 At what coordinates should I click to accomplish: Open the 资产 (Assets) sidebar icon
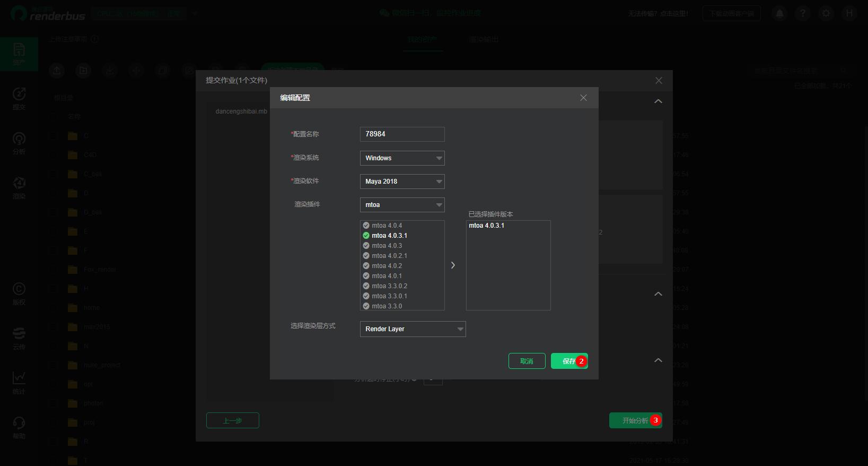(x=19, y=54)
